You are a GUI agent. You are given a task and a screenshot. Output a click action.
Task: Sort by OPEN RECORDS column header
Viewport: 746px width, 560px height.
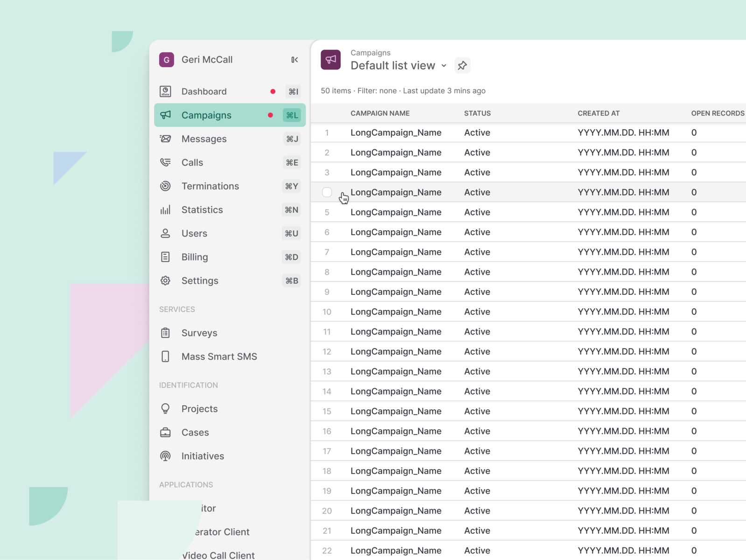coord(718,113)
